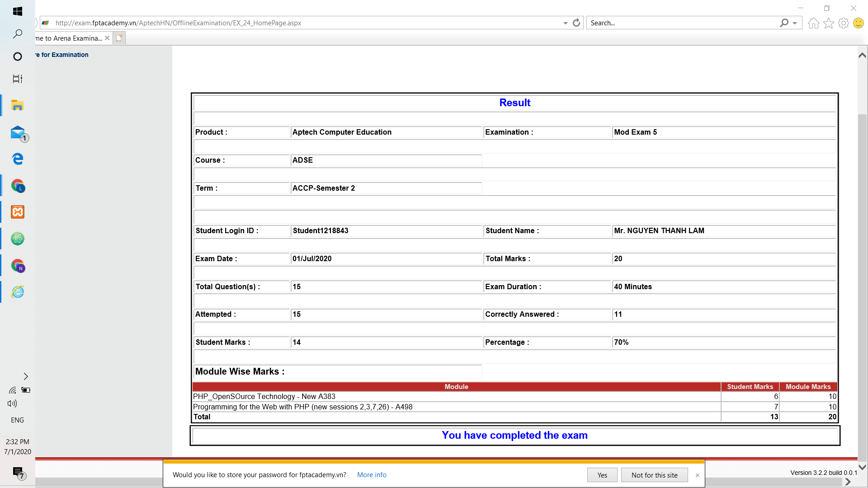
Task: Go to the browser Home page icon
Action: click(814, 23)
